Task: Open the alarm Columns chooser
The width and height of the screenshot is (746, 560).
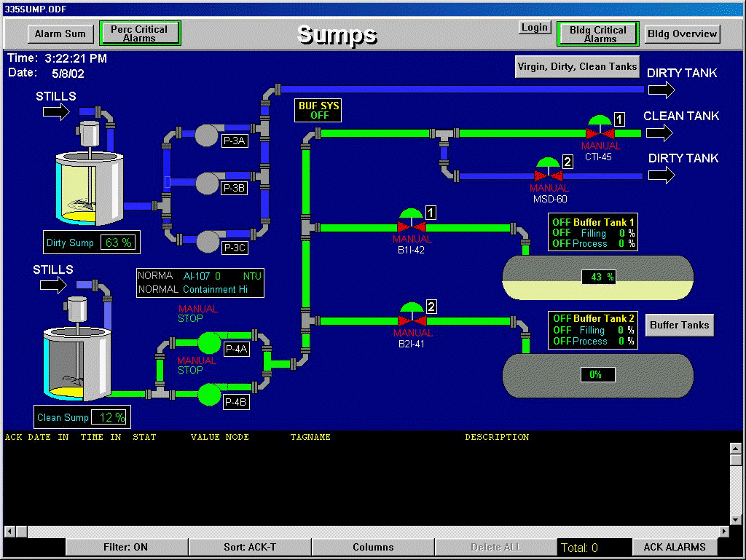Action: tap(373, 547)
